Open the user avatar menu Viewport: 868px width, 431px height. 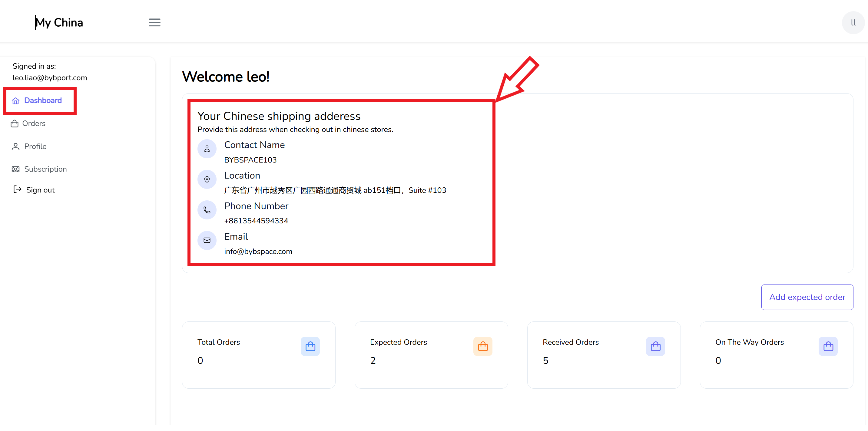pos(853,23)
